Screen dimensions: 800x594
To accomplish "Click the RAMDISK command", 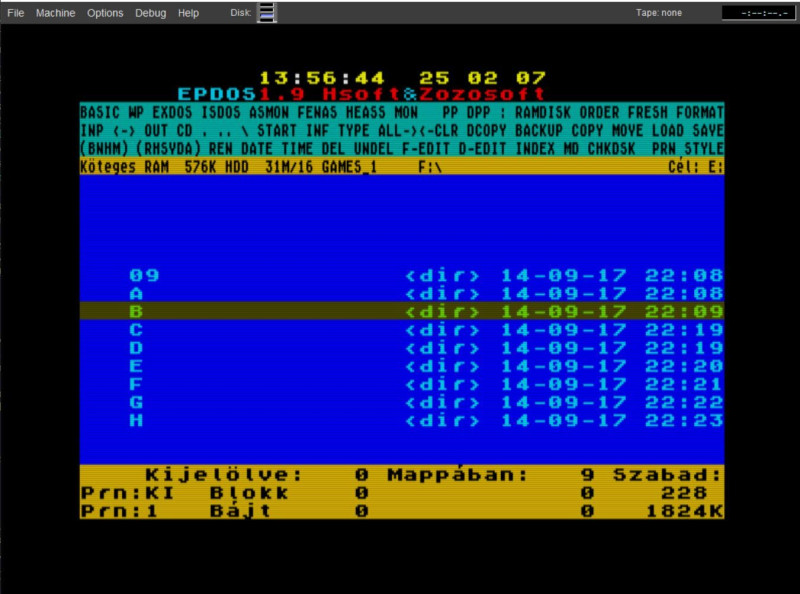I will point(542,112).
